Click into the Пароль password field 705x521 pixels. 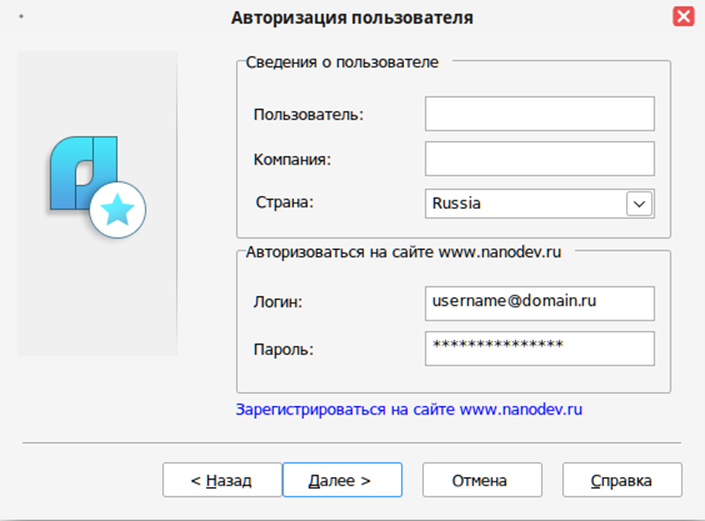(x=540, y=349)
